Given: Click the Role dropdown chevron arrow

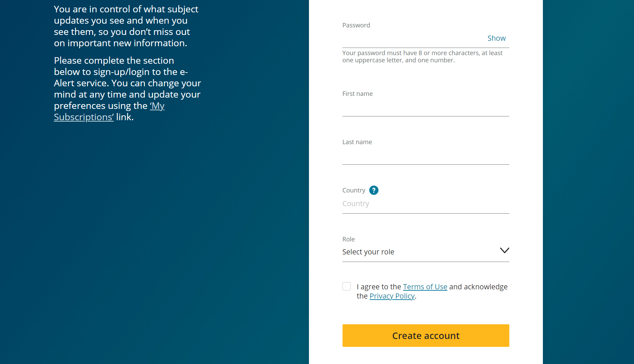Looking at the screenshot, I should pos(504,251).
